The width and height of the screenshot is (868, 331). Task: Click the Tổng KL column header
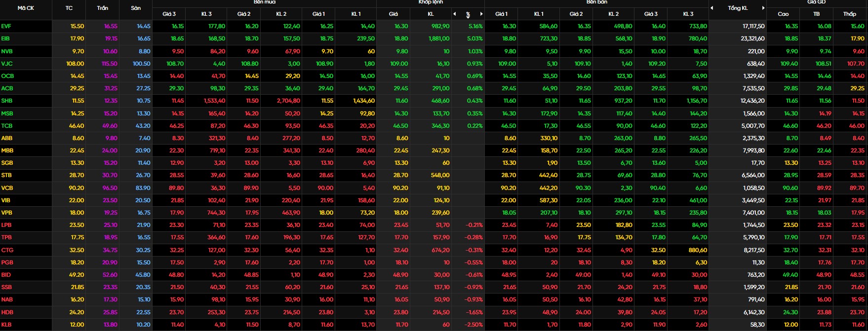(x=738, y=8)
